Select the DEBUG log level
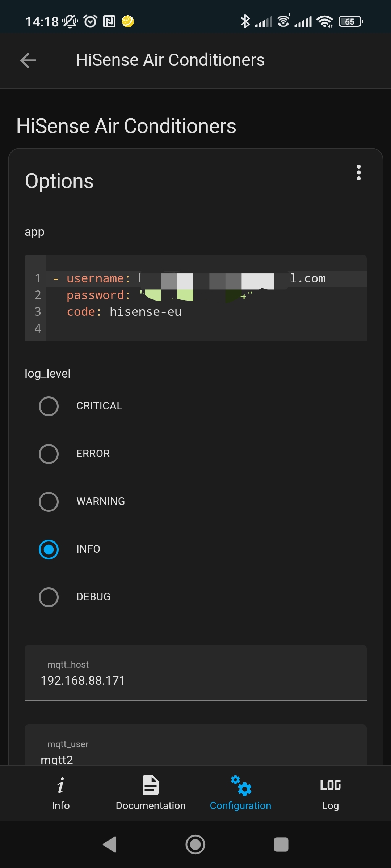 (x=49, y=597)
